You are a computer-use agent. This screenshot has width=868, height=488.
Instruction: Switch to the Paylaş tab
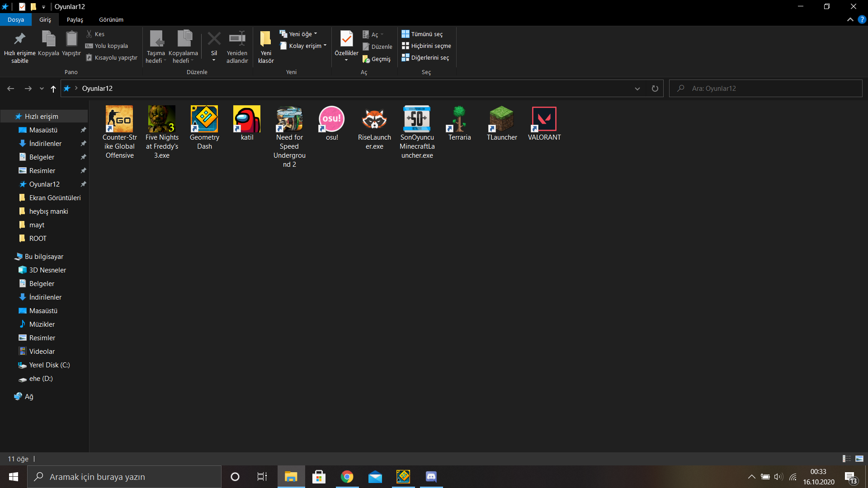pos(75,19)
